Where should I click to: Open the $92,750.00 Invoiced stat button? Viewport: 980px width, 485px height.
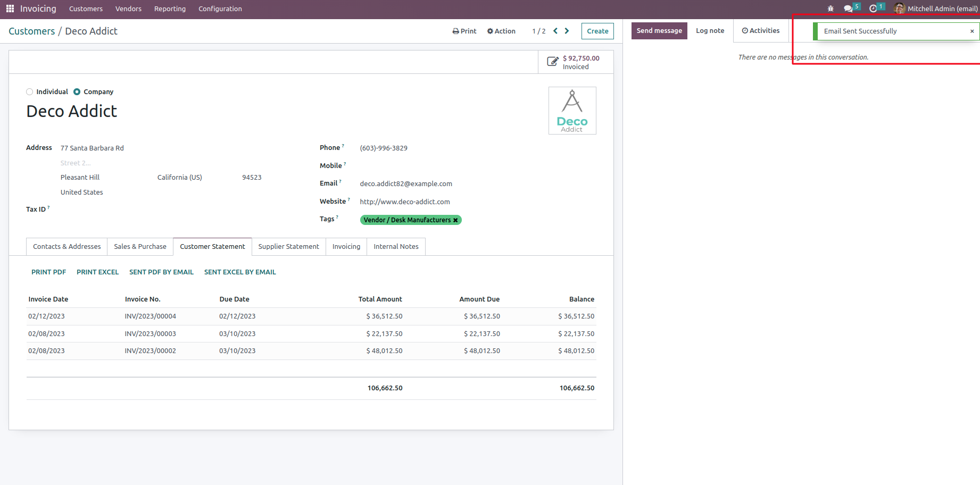(x=576, y=62)
